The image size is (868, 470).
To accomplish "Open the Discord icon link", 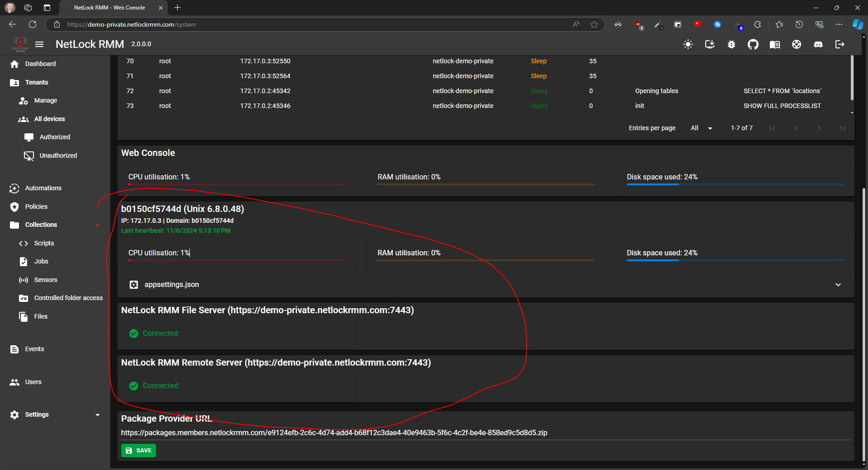I will point(818,44).
